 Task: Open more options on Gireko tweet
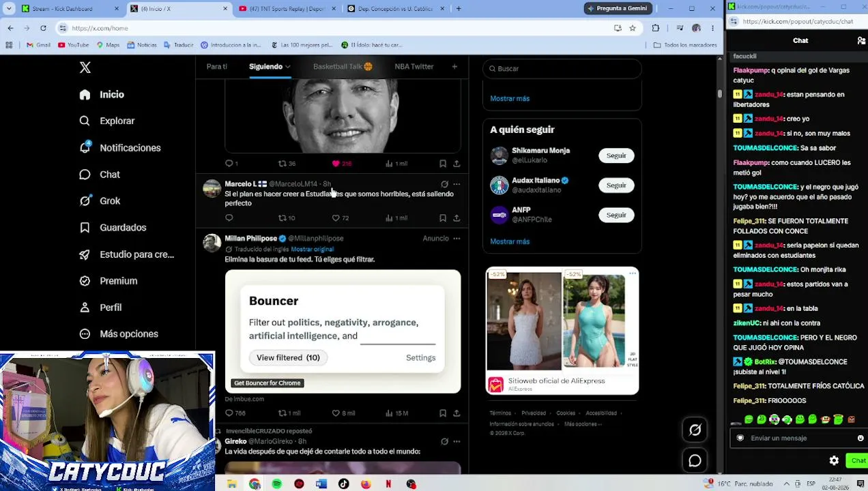(x=457, y=441)
